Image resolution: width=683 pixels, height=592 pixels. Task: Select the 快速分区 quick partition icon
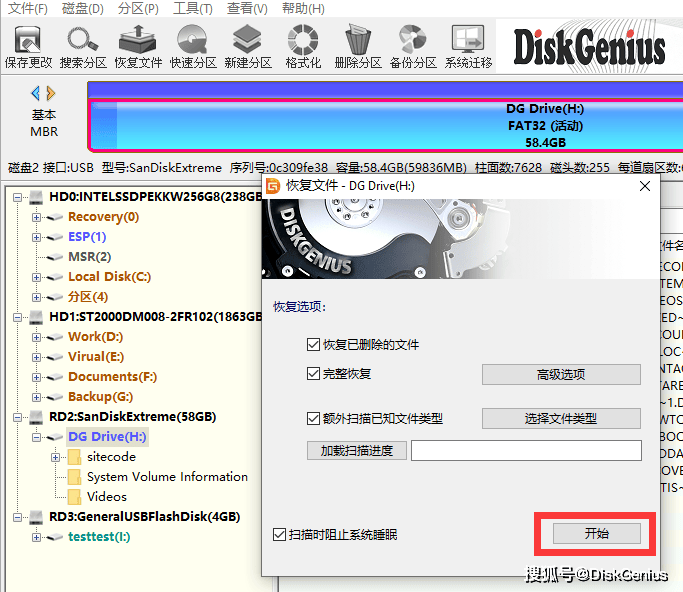[192, 46]
